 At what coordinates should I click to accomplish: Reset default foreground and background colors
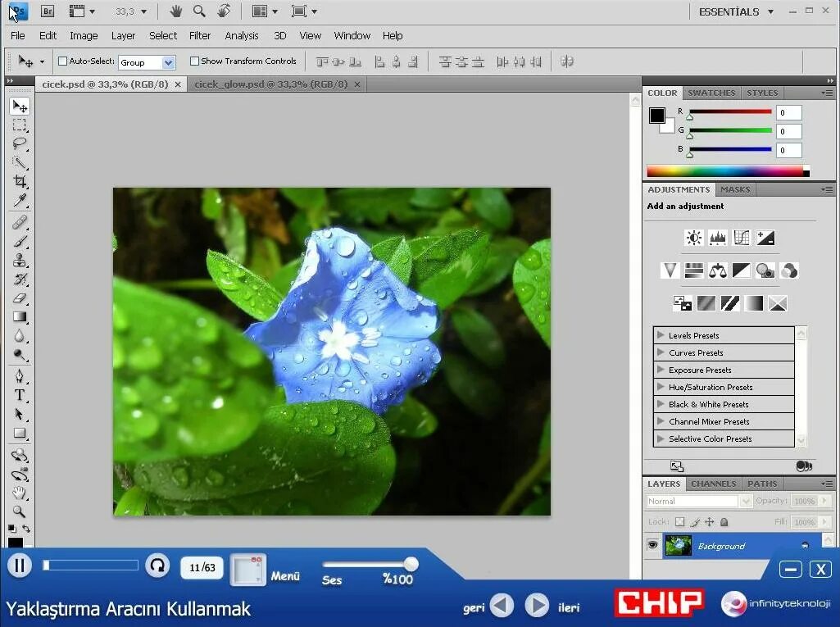[x=12, y=529]
